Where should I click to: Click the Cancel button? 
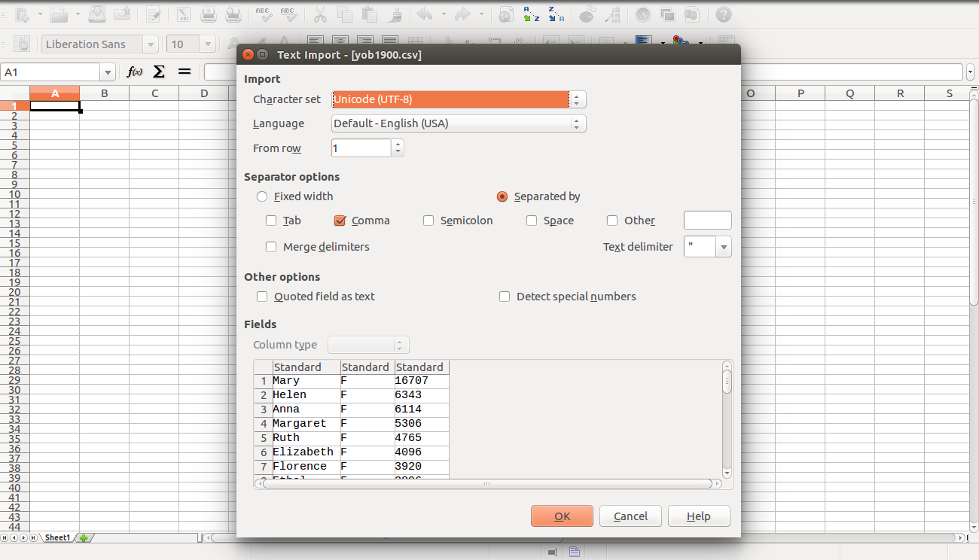[630, 516]
